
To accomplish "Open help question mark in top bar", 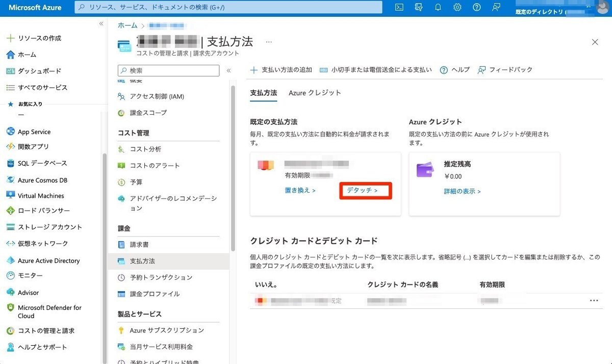I will pyautogui.click(x=477, y=7).
